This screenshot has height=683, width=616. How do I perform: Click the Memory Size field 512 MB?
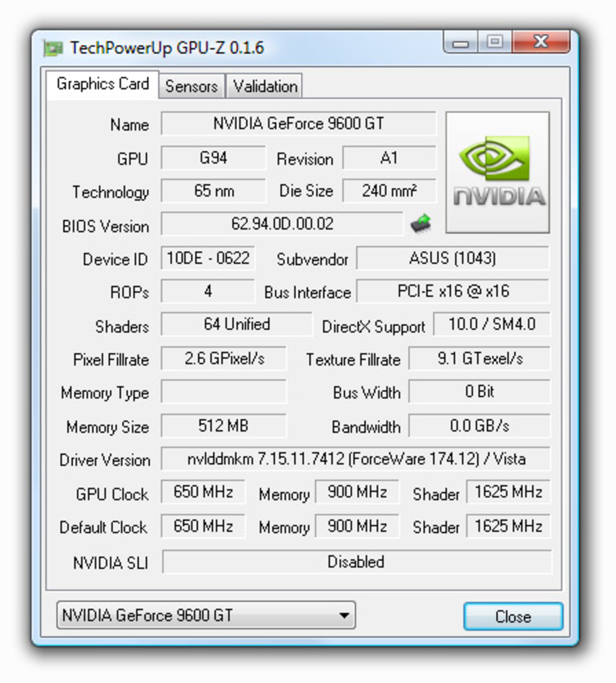tap(224, 425)
